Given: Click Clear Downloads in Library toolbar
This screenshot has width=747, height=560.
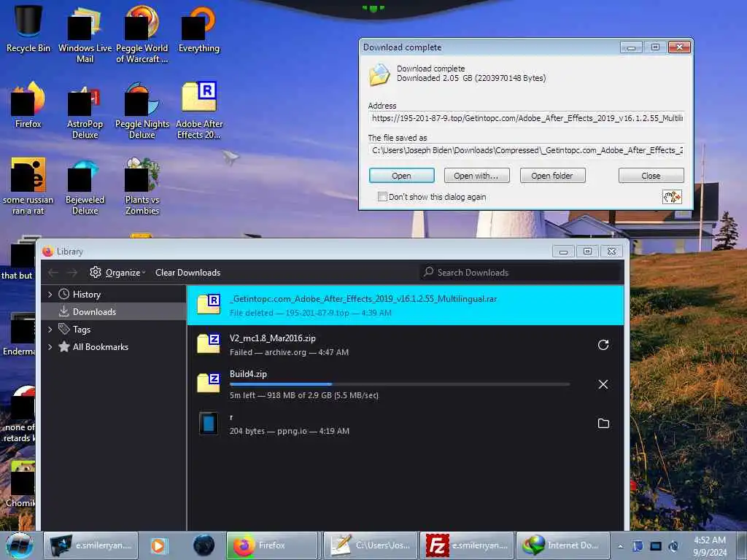Looking at the screenshot, I should (x=187, y=273).
